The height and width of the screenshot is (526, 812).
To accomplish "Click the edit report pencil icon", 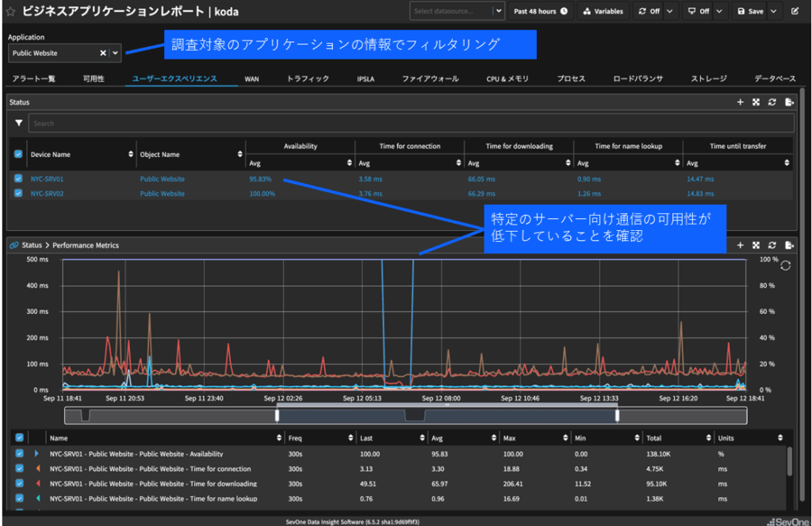I will 795,12.
